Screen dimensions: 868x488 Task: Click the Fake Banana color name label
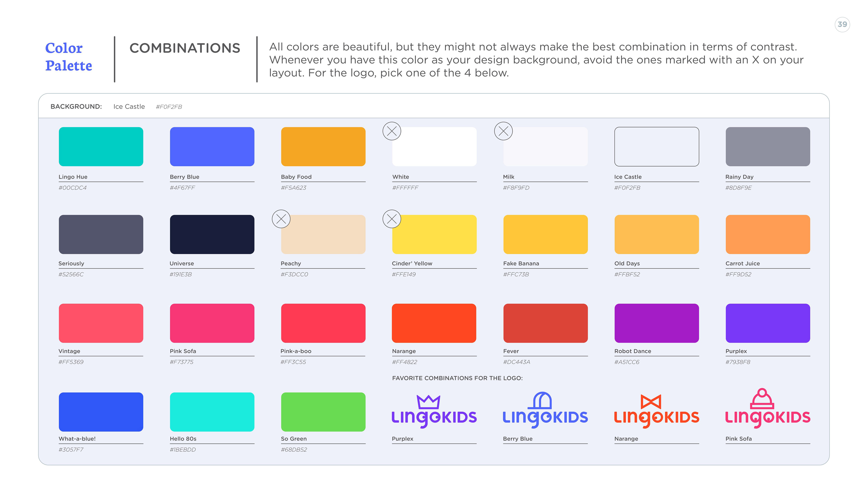[x=521, y=263]
